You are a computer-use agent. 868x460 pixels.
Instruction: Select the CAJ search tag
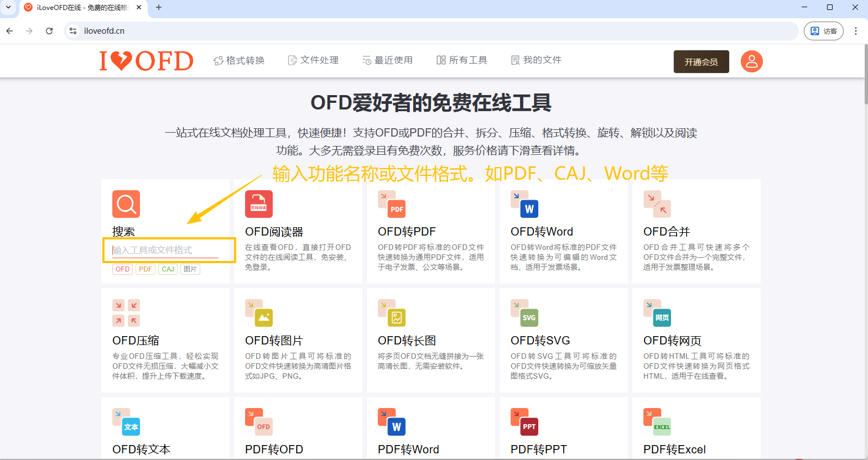coord(168,269)
